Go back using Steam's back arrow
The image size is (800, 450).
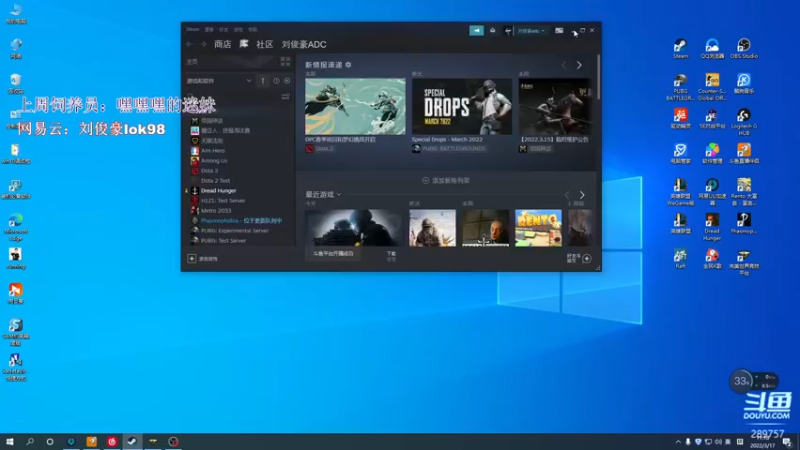click(x=190, y=44)
